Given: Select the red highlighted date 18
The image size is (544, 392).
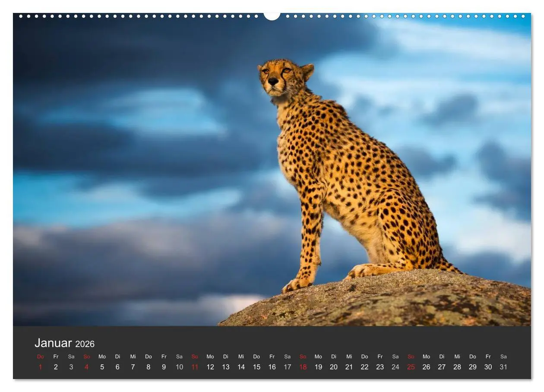Looking at the screenshot, I should [303, 367].
